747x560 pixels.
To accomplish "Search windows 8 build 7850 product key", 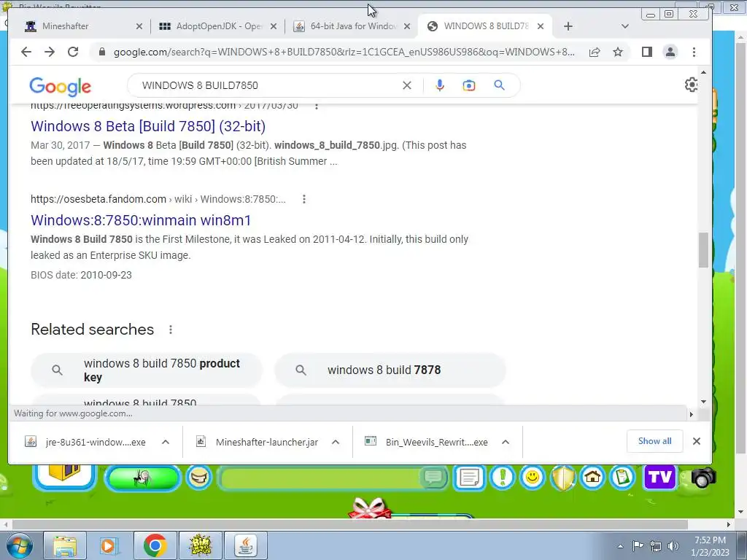I will (x=147, y=370).
